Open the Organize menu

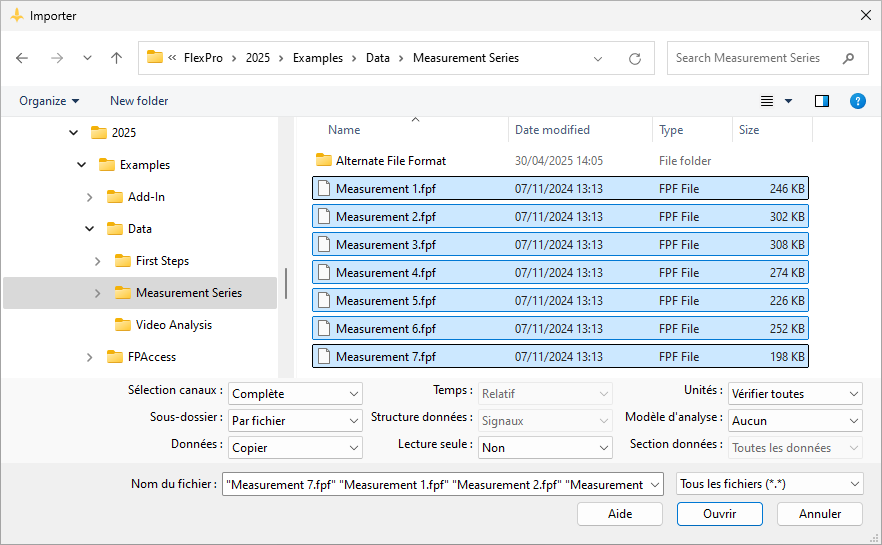click(49, 101)
